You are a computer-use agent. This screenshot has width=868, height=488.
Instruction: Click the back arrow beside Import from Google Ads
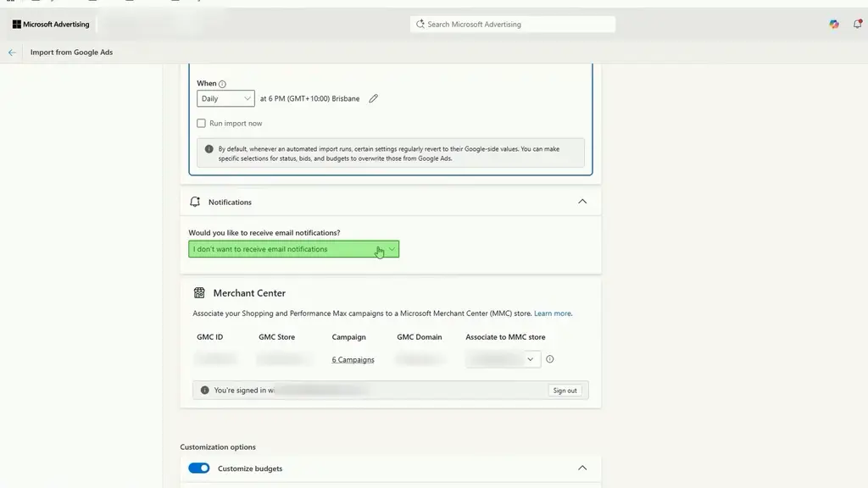coord(12,53)
